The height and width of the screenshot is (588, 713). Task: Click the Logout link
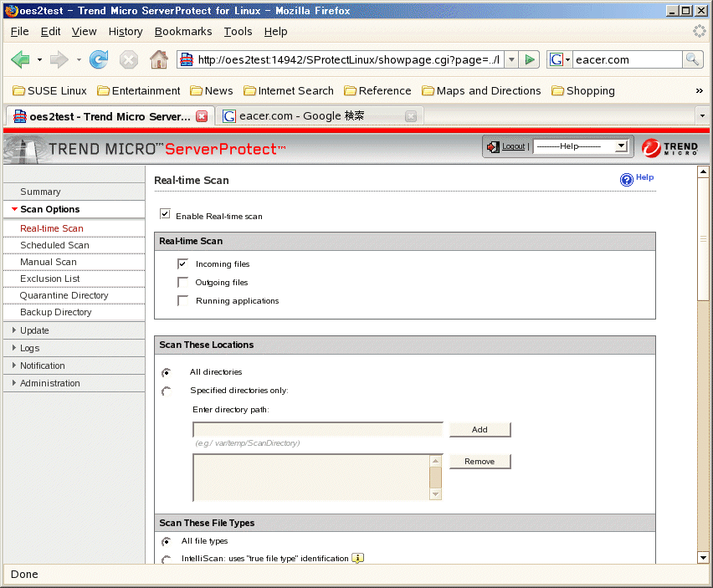[x=513, y=146]
